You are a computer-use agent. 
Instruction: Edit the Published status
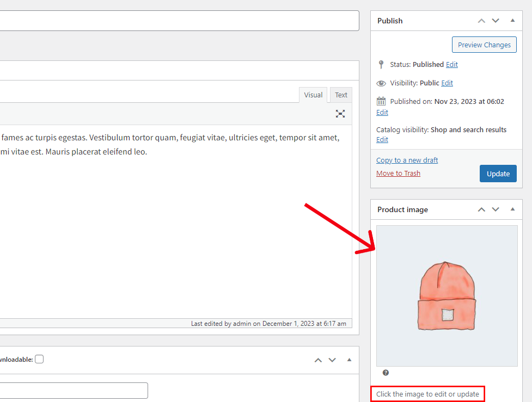[x=451, y=64]
